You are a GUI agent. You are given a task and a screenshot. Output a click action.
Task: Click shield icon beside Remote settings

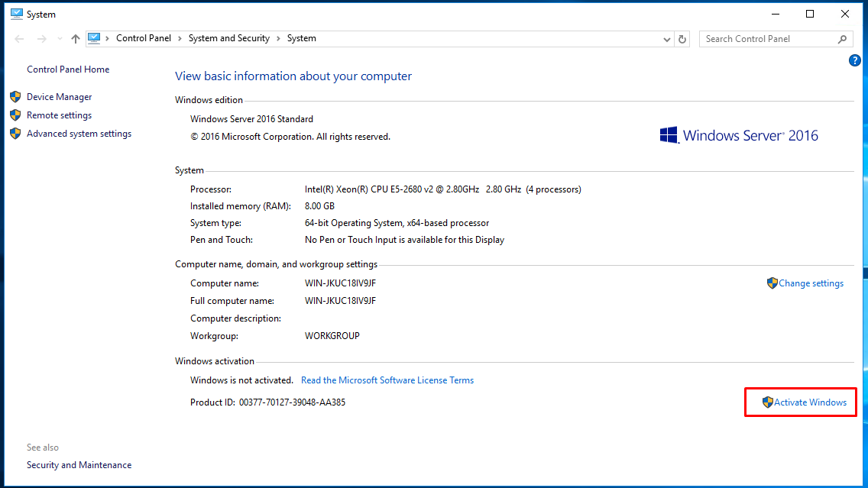pos(15,115)
